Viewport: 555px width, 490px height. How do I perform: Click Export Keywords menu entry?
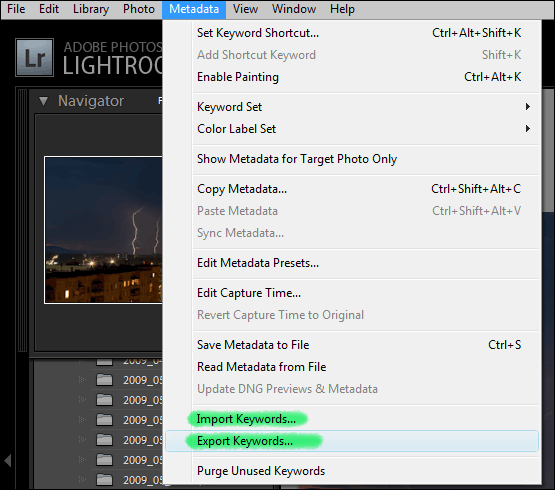pyautogui.click(x=352, y=441)
